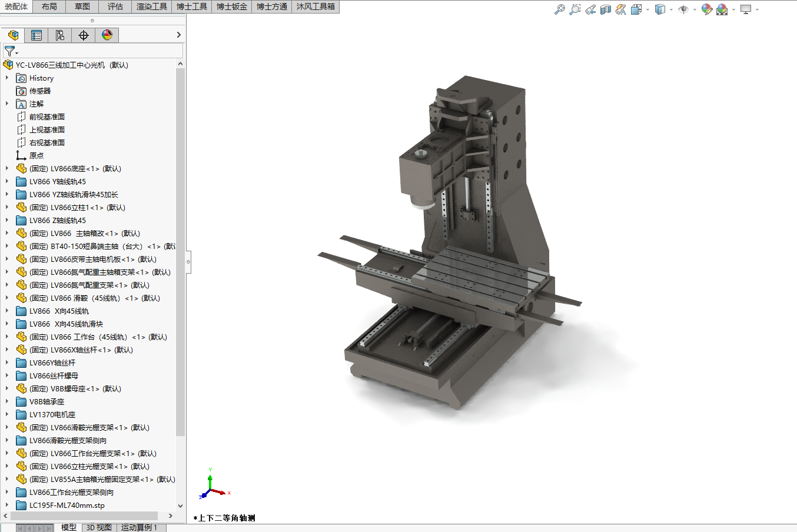Switch to the 3D 视图 bottom tab

(x=99, y=528)
